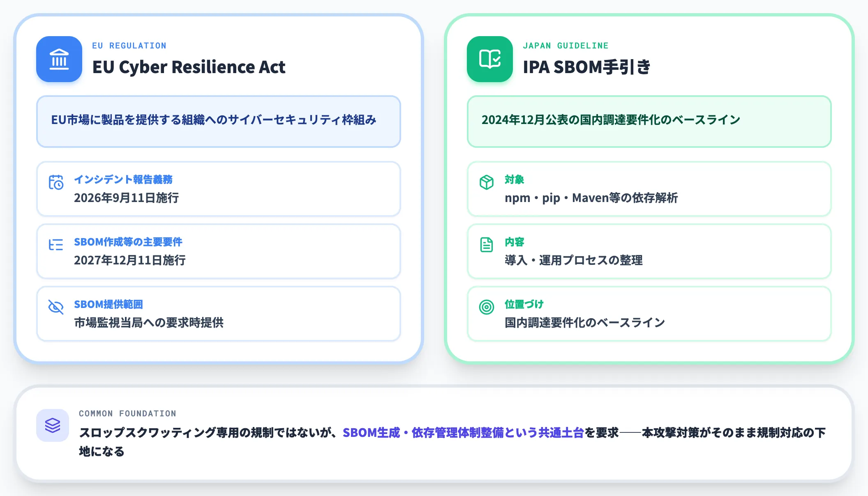Click the 2026年9月11日施行 text

pyautogui.click(x=127, y=198)
